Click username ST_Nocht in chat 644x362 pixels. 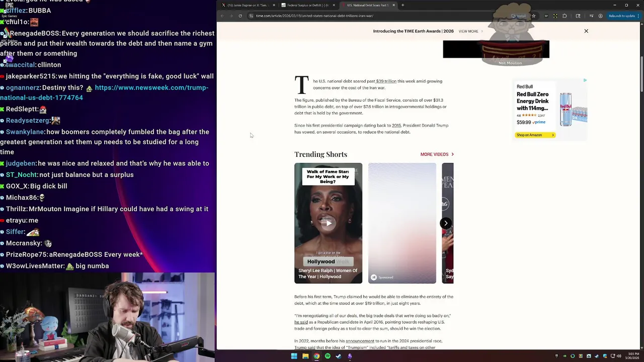pyautogui.click(x=22, y=174)
